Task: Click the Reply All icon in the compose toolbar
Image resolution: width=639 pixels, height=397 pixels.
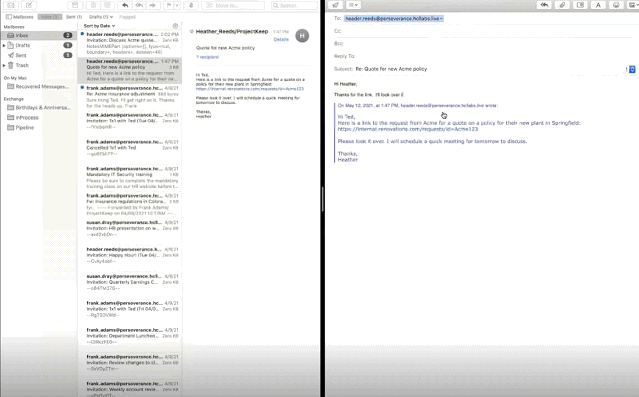Action: click(544, 5)
